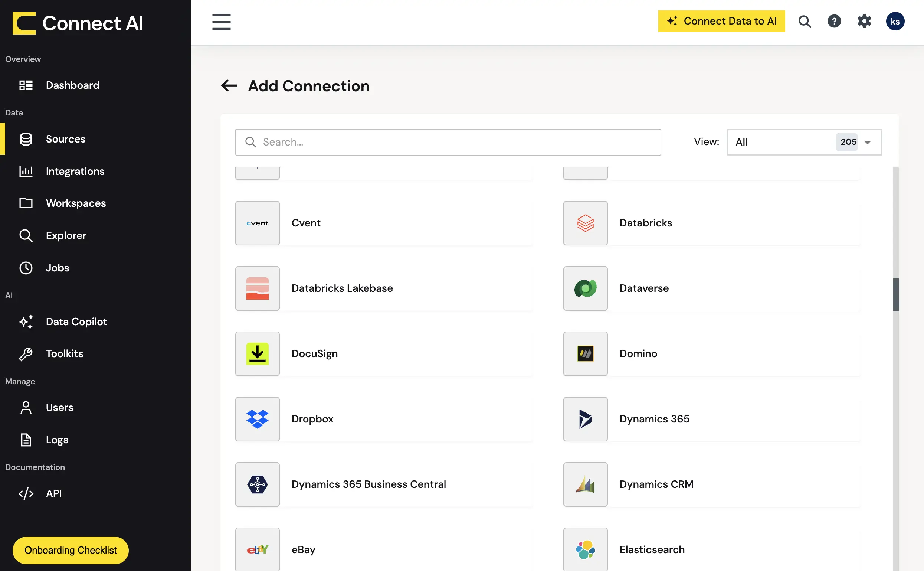924x571 pixels.
Task: Click the Integrations chart icon in the sidebar
Action: 26,171
